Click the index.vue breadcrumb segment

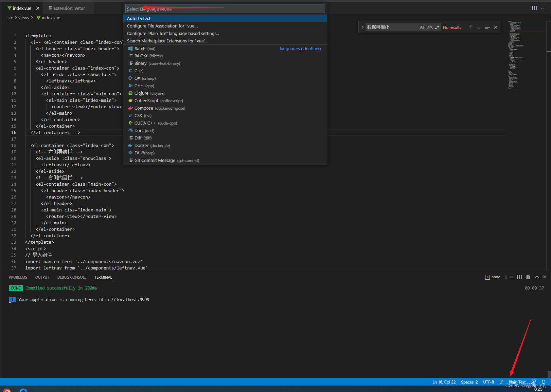[x=51, y=18]
